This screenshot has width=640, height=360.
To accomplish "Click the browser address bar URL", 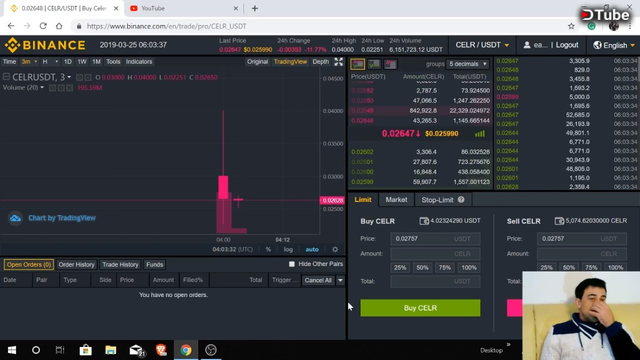I will [x=167, y=26].
